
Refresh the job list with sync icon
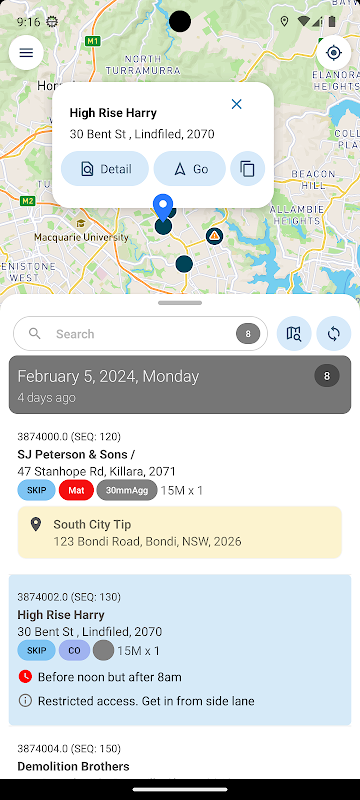click(x=333, y=334)
